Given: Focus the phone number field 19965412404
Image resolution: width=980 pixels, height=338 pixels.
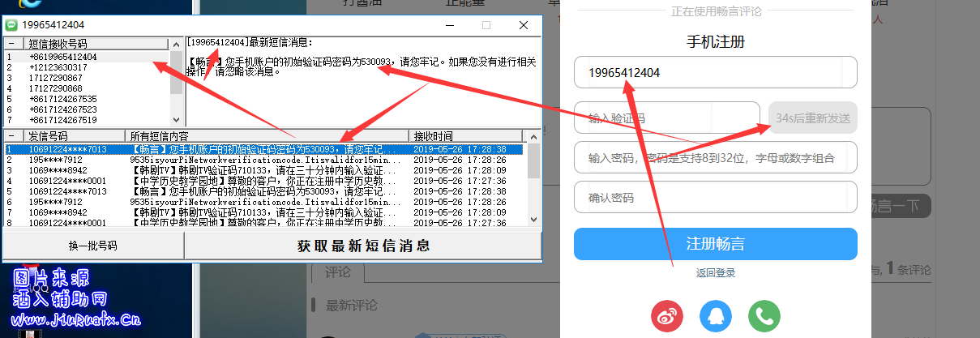Looking at the screenshot, I should pyautogui.click(x=716, y=72).
